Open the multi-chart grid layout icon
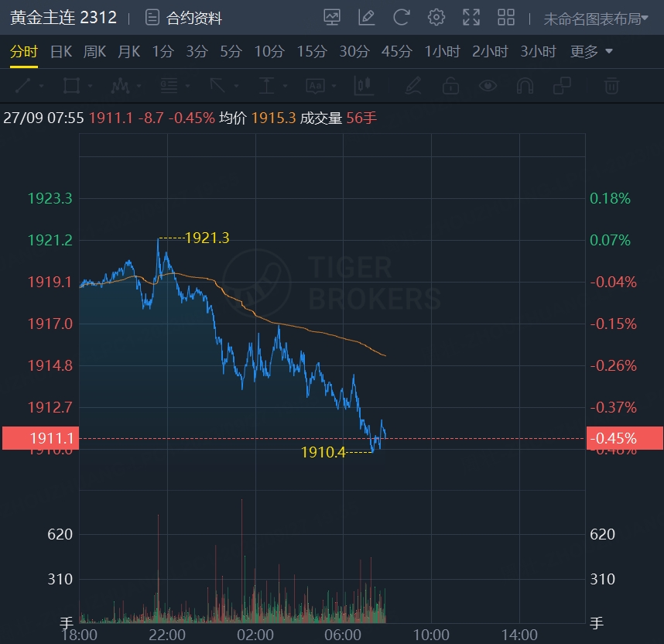The image size is (664, 644). tap(506, 18)
